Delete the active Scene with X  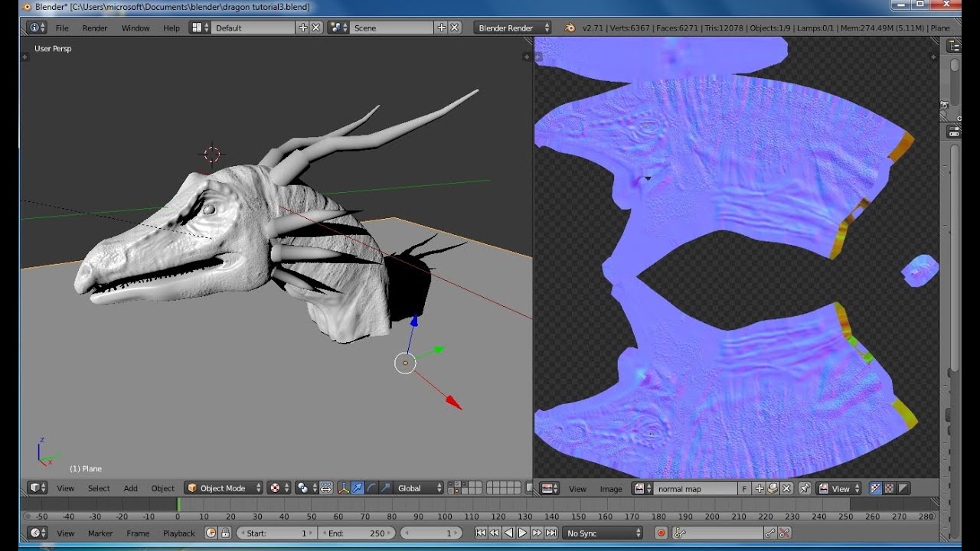[455, 28]
